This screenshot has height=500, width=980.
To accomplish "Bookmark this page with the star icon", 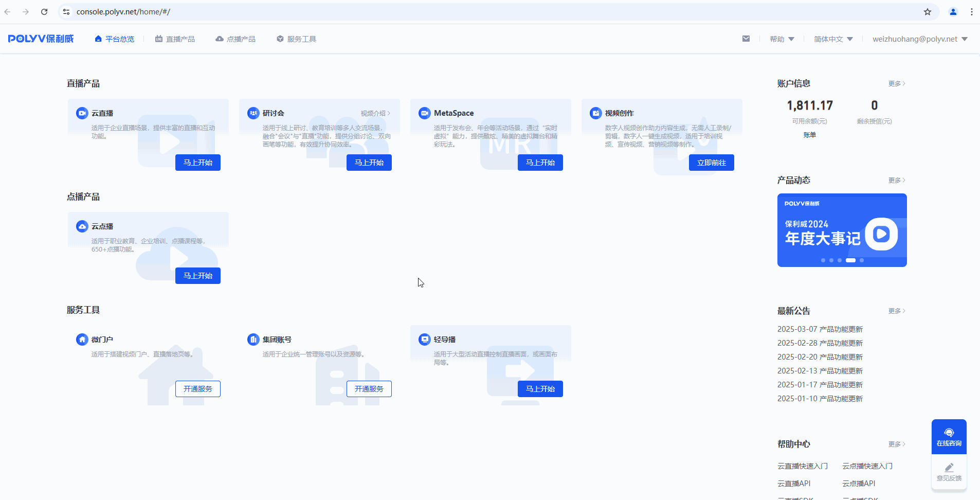I will pos(927,12).
